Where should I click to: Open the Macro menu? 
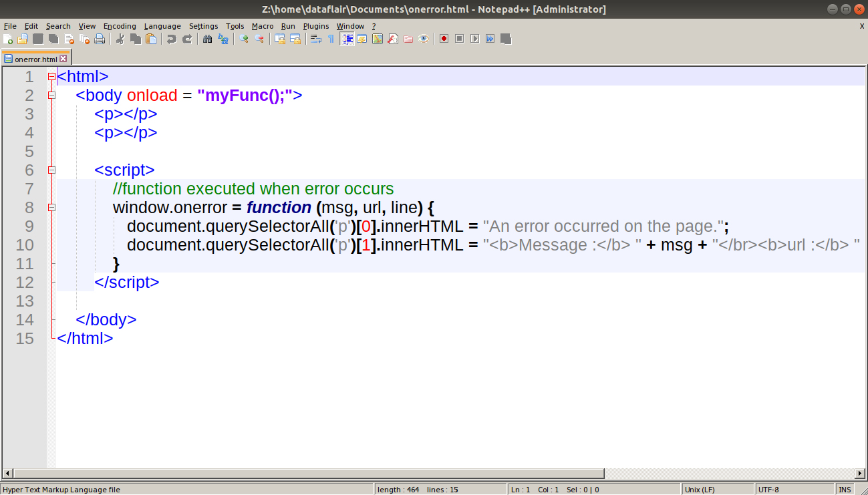263,26
